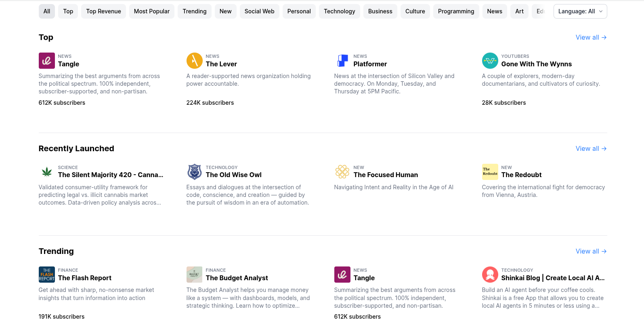Click 'Essays and dialogues' description text

(x=248, y=195)
